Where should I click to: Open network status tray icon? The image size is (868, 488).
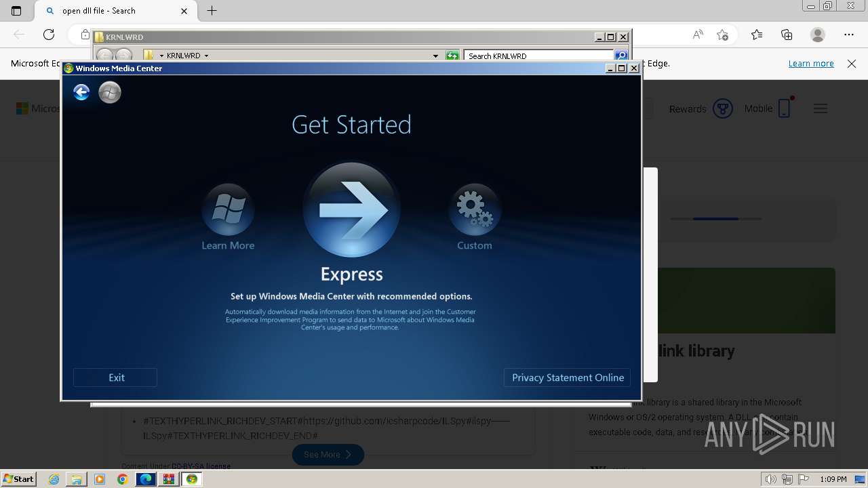787,479
